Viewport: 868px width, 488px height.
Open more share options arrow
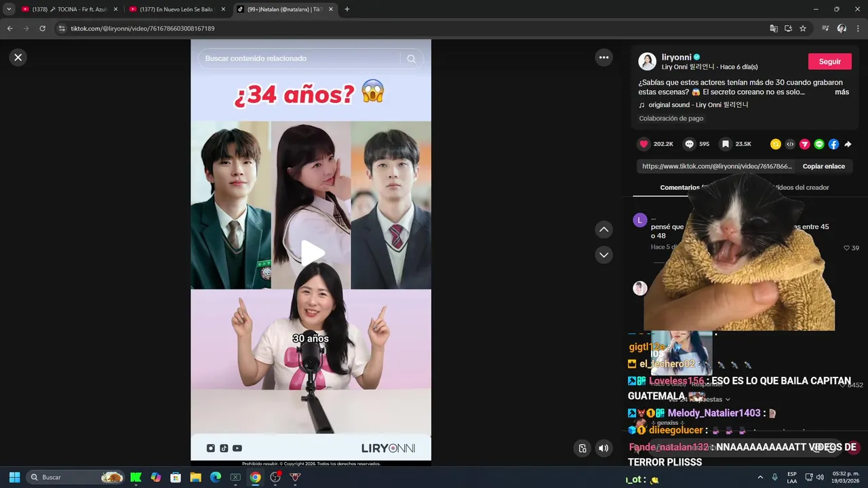click(x=848, y=144)
